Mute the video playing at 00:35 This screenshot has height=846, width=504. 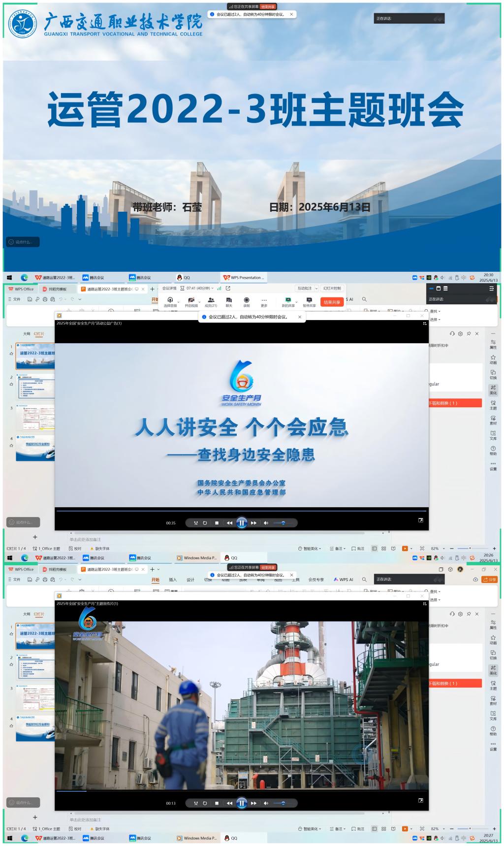pyautogui.click(x=266, y=523)
